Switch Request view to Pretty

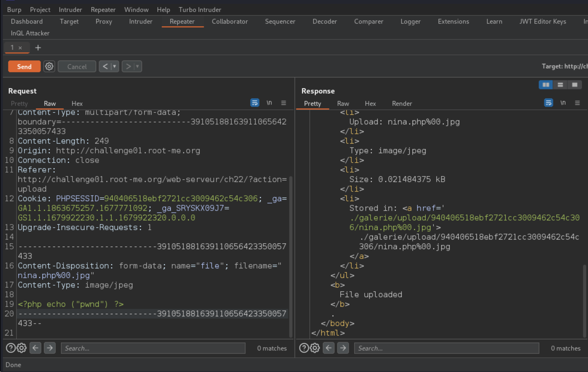(19, 104)
